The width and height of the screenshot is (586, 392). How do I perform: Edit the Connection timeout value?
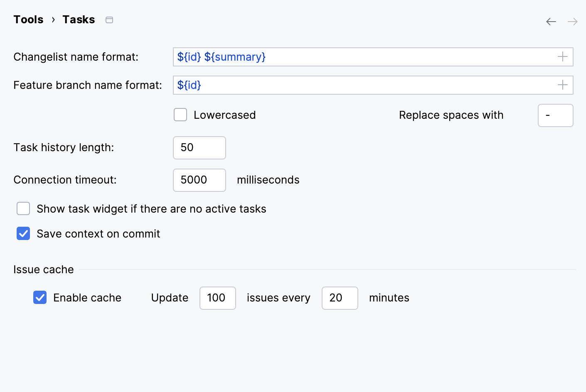[x=199, y=180]
